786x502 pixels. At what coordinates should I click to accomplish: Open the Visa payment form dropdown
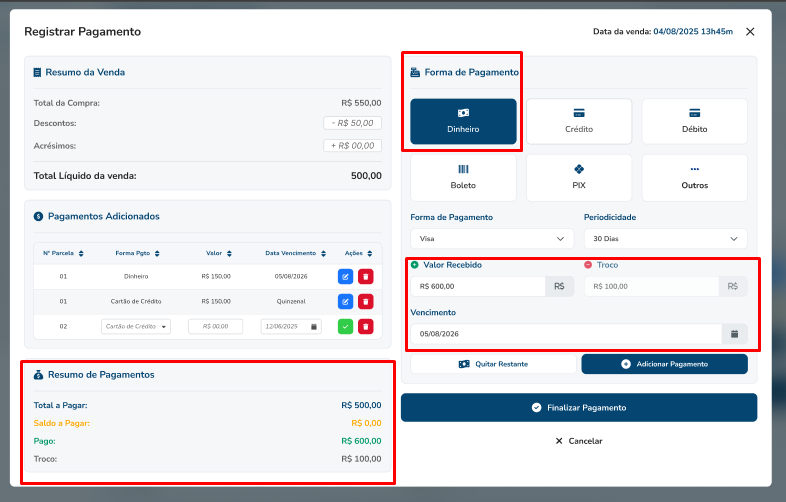coord(491,239)
